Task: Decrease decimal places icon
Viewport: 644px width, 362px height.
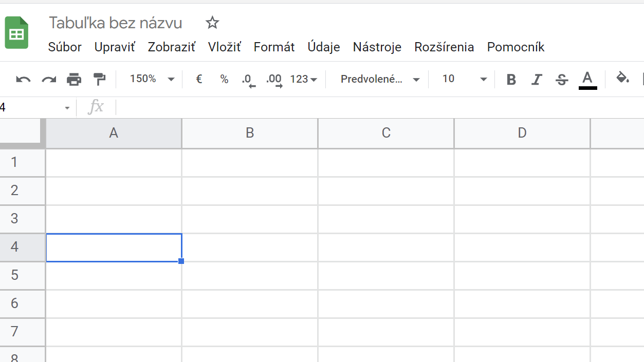Action: [248, 79]
